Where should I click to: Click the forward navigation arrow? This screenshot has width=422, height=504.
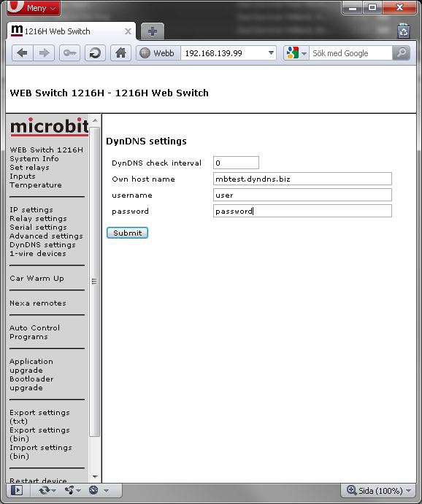(x=44, y=53)
